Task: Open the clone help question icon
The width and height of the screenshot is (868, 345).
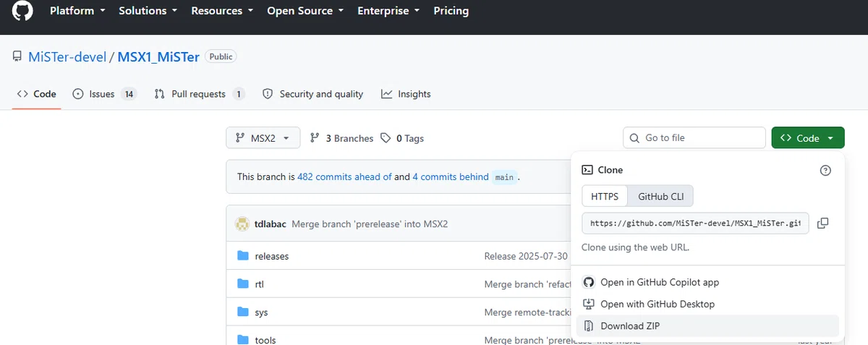Action: (x=825, y=171)
